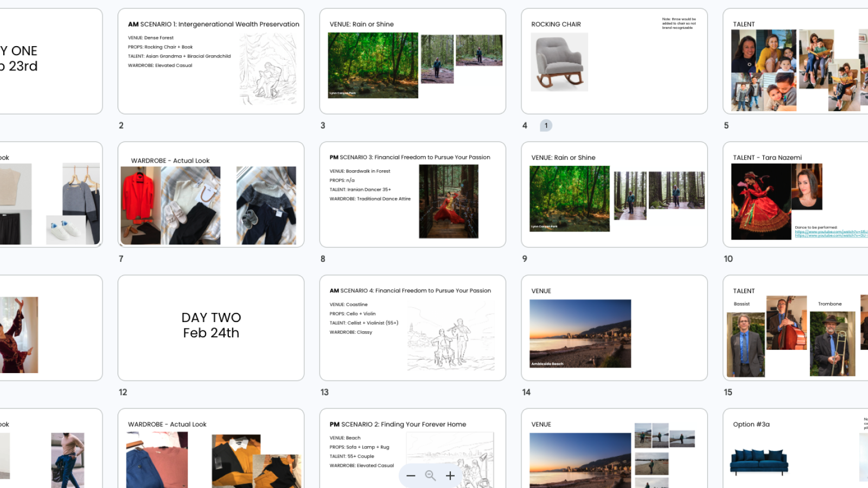The width and height of the screenshot is (868, 488).
Task: Click the rocking chair photo
Action: click(559, 62)
